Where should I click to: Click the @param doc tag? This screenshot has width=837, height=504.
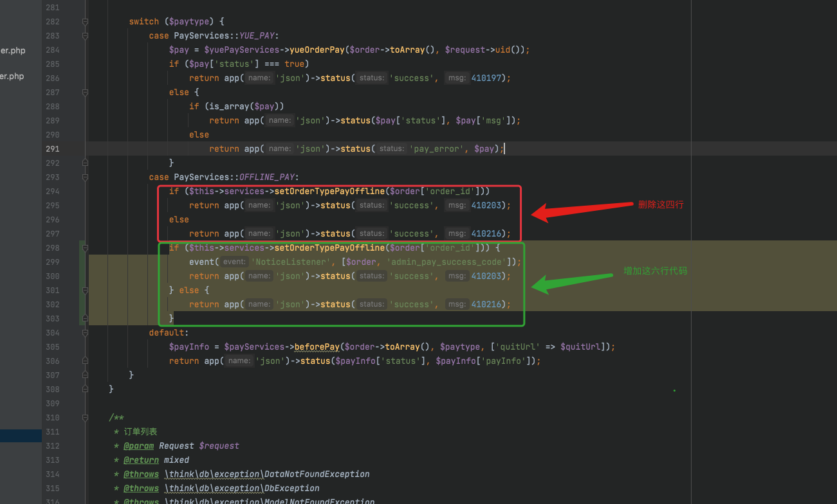(139, 446)
